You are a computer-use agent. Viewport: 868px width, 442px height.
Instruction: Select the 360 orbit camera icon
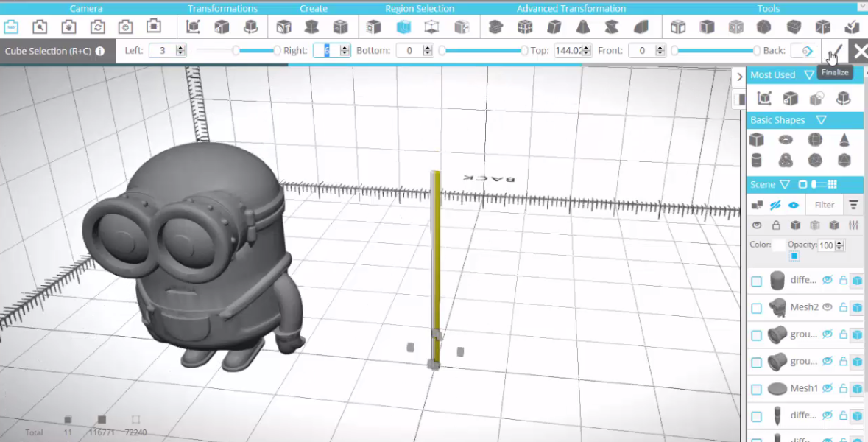coord(11,27)
